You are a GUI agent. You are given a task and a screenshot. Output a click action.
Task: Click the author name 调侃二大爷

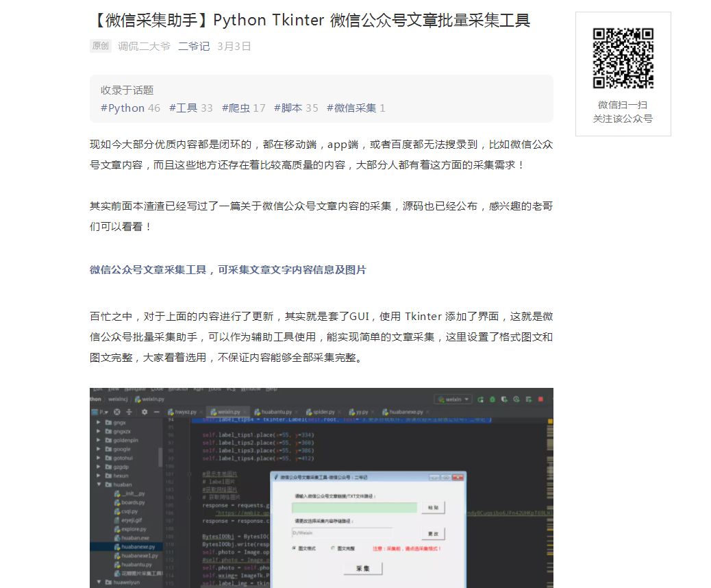pyautogui.click(x=144, y=46)
